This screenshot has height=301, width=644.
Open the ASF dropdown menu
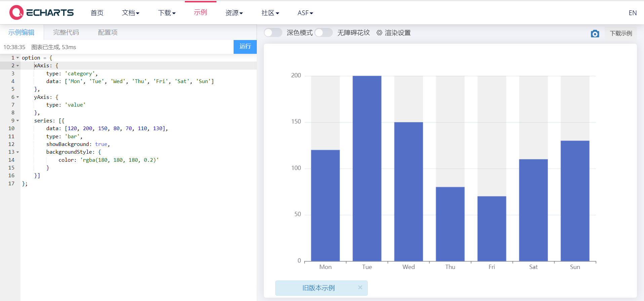tap(305, 13)
